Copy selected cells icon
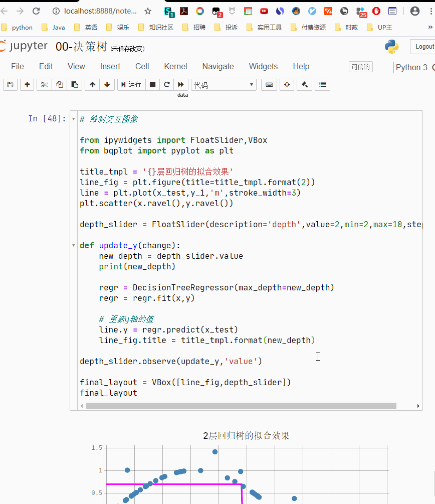The width and height of the screenshot is (435, 504). click(60, 85)
